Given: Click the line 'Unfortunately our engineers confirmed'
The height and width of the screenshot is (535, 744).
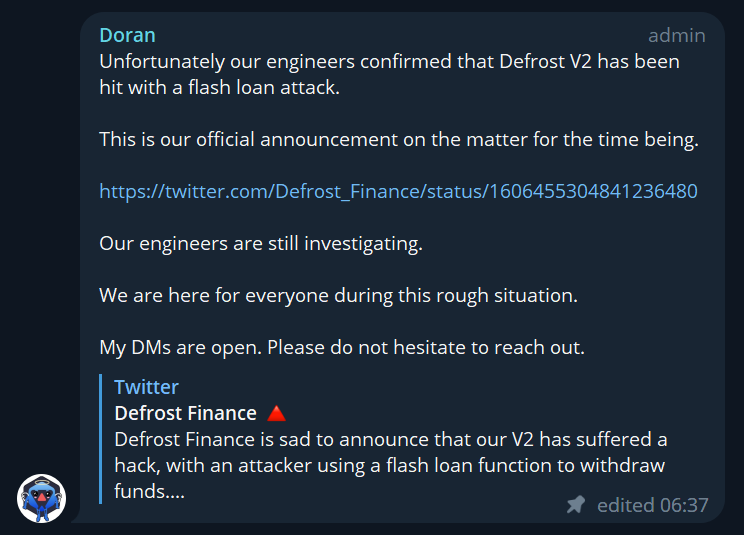Looking at the screenshot, I should (x=390, y=62).
